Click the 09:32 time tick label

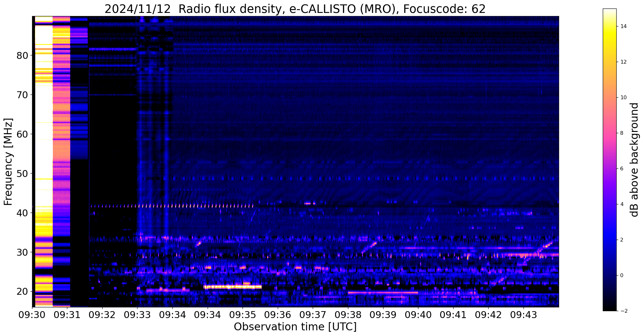[x=102, y=314]
